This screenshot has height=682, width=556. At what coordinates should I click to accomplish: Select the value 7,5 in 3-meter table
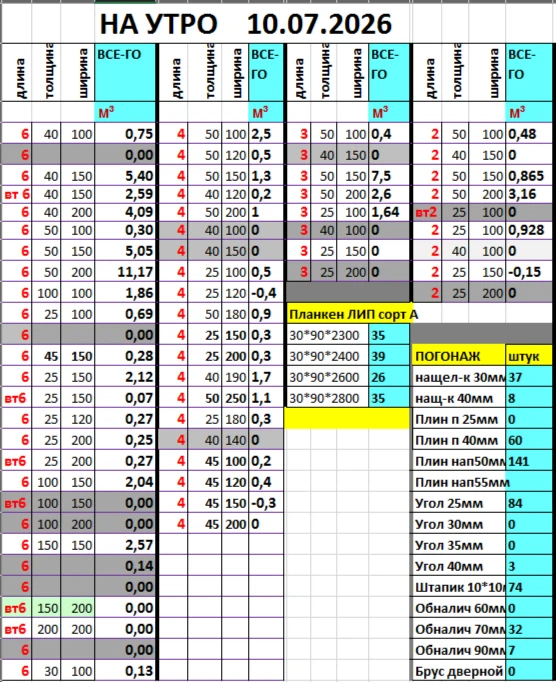389,176
